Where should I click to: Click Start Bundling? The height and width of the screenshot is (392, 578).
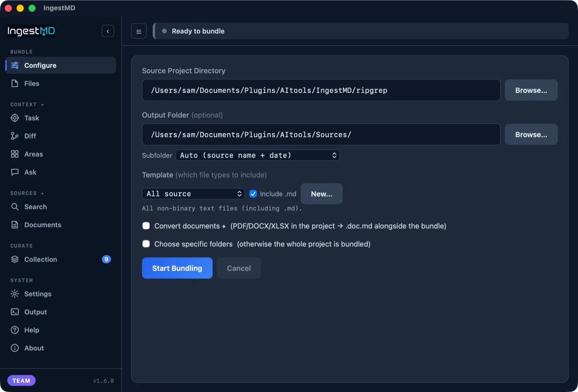click(177, 268)
